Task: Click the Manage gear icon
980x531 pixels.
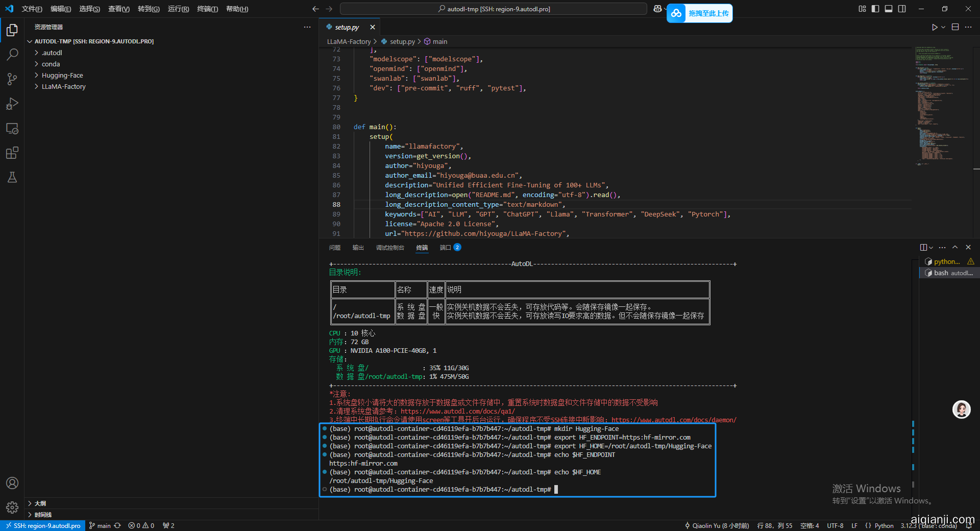Action: (x=12, y=508)
